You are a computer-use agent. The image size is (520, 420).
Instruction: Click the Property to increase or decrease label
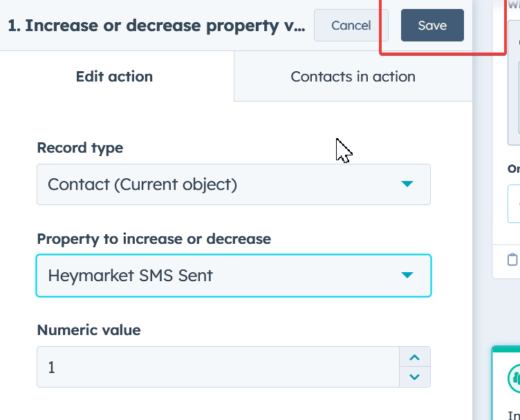tap(154, 239)
